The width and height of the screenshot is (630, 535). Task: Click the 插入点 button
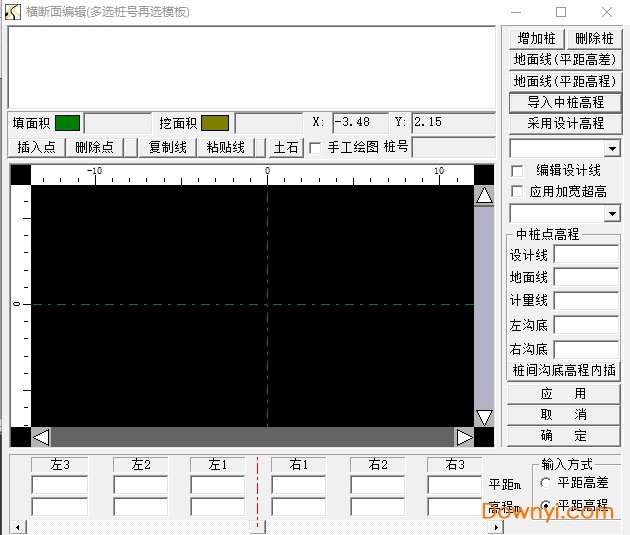click(37, 147)
